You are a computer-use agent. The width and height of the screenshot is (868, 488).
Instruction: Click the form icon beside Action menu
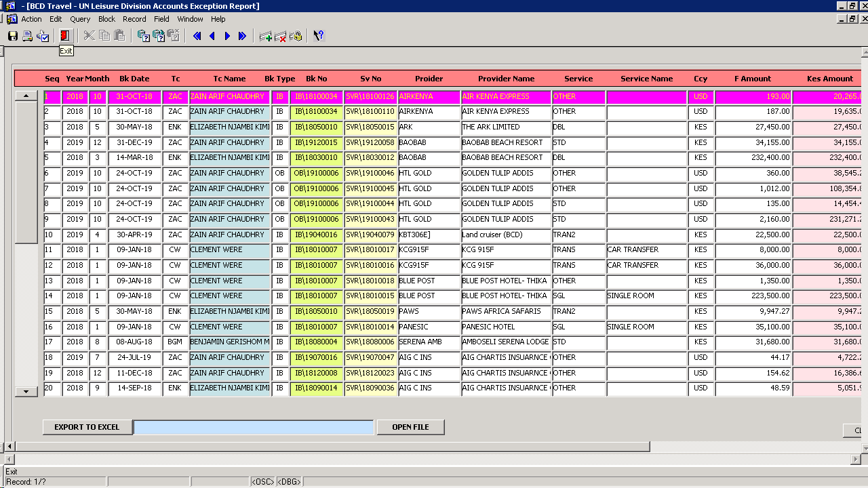click(12, 19)
